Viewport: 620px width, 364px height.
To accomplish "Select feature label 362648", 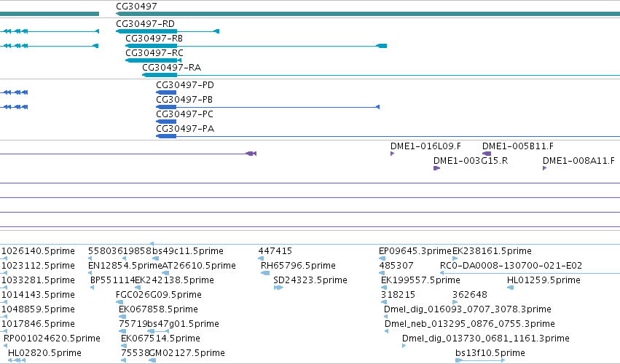I will [470, 295].
